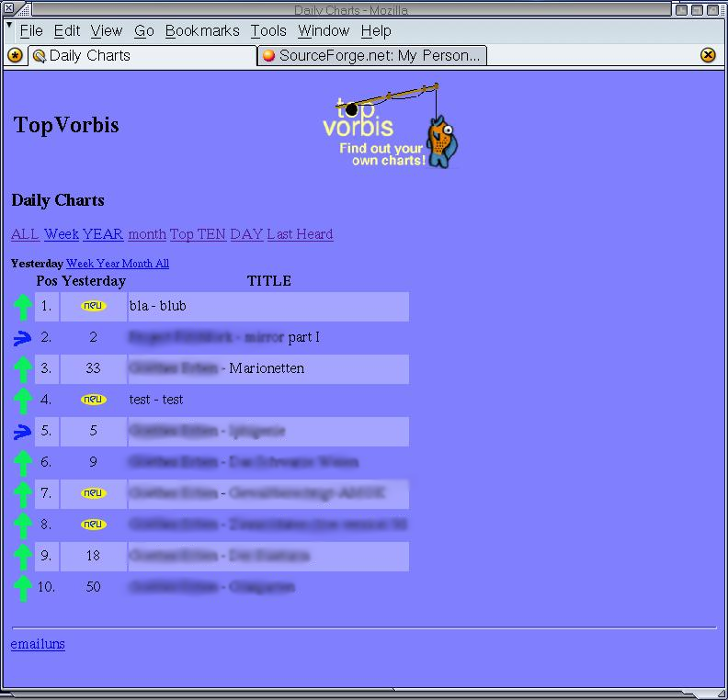Open the Tools menu

point(268,31)
